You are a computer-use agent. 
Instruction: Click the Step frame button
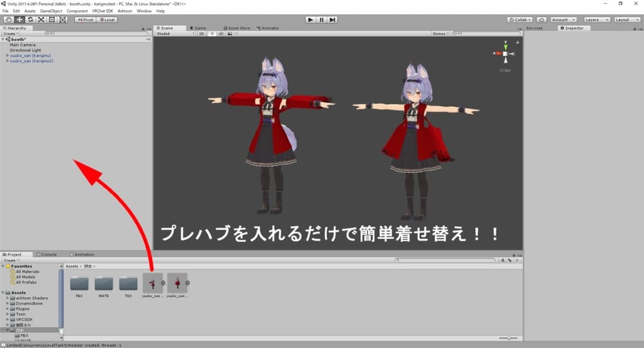(x=332, y=19)
